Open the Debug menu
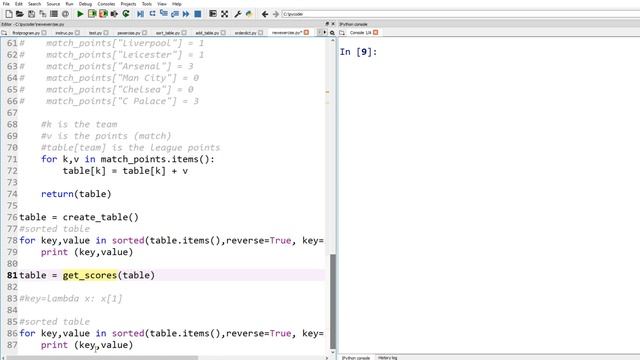The width and height of the screenshot is (640, 360). [85, 4]
